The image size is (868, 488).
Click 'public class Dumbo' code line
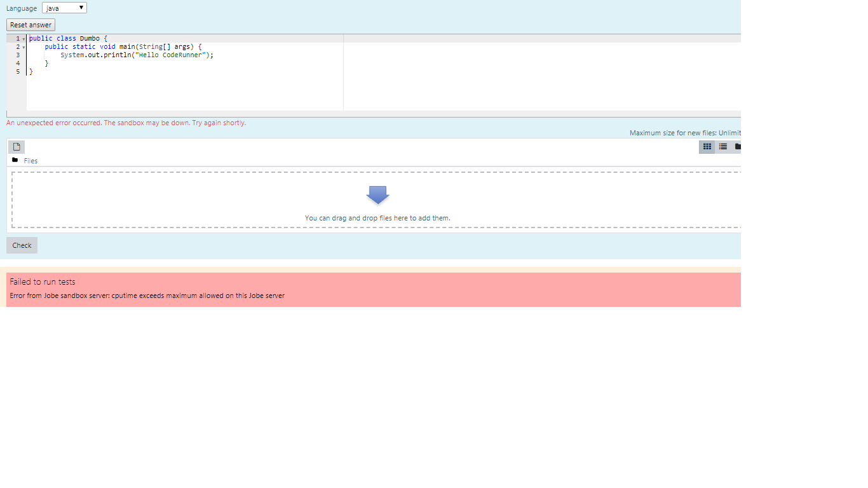point(68,39)
